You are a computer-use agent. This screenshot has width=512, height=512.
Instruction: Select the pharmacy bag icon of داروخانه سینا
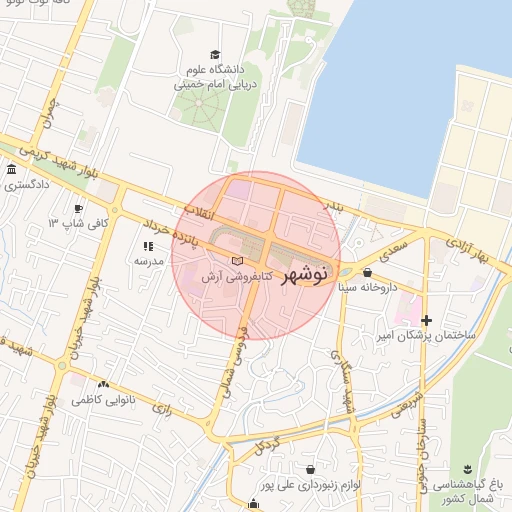367,272
